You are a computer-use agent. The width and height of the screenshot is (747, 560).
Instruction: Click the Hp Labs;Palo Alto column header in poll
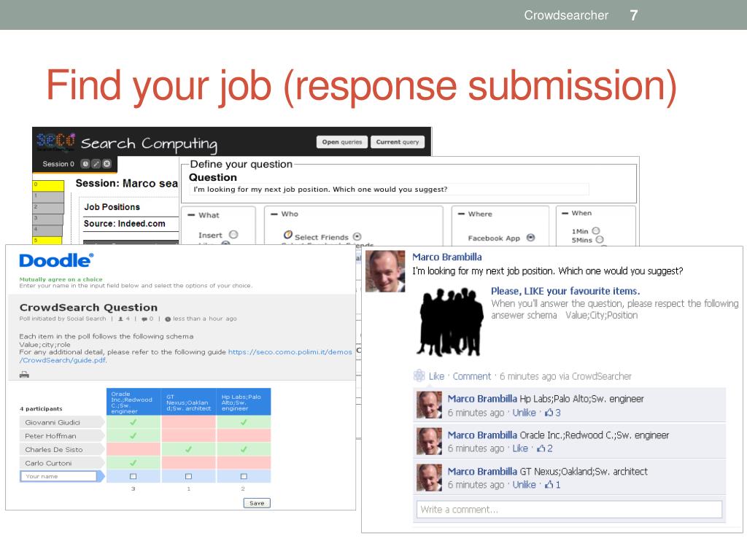244,402
